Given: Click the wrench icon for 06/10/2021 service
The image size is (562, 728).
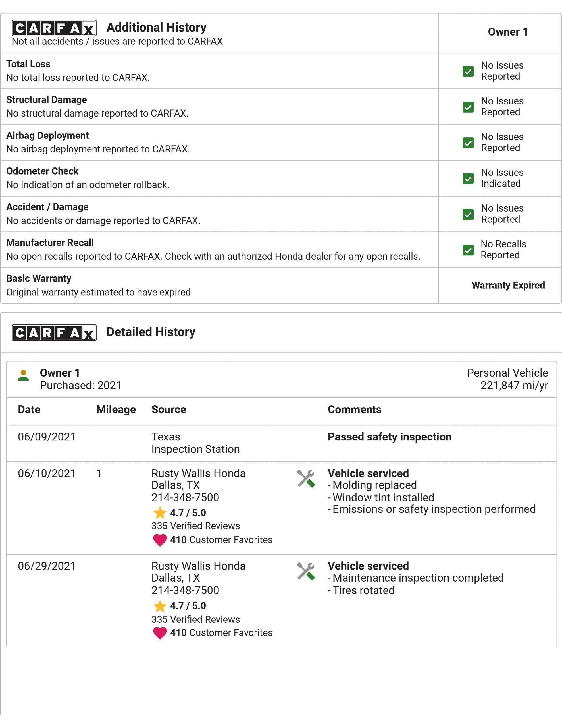Looking at the screenshot, I should point(305,479).
